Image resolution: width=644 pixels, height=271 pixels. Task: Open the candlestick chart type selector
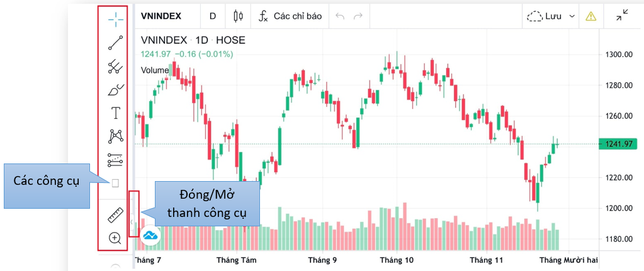click(238, 16)
